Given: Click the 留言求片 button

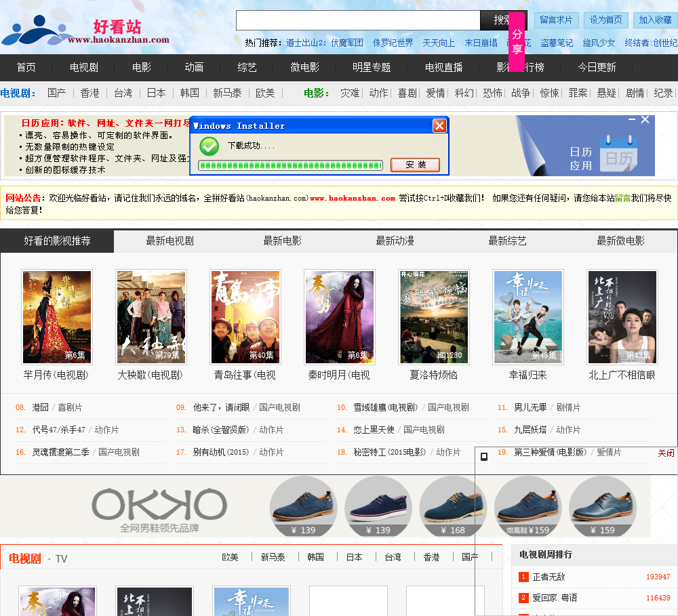Looking at the screenshot, I should (x=556, y=20).
